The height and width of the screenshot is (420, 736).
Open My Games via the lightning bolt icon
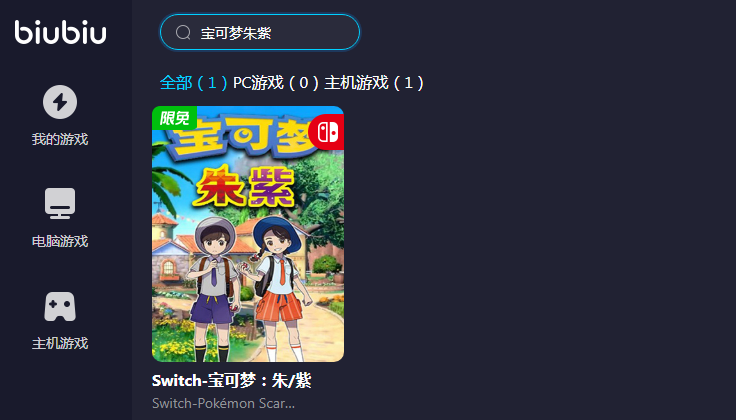click(x=60, y=102)
